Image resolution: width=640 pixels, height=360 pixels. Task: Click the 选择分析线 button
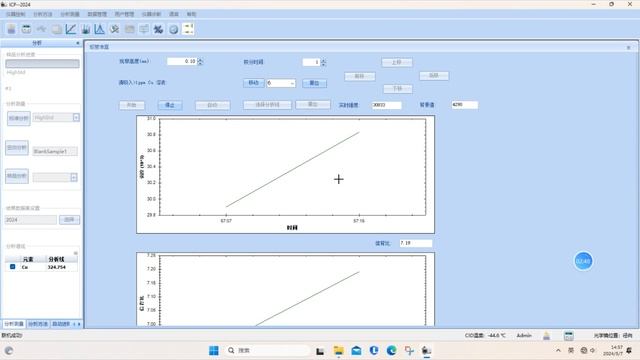[x=267, y=105]
